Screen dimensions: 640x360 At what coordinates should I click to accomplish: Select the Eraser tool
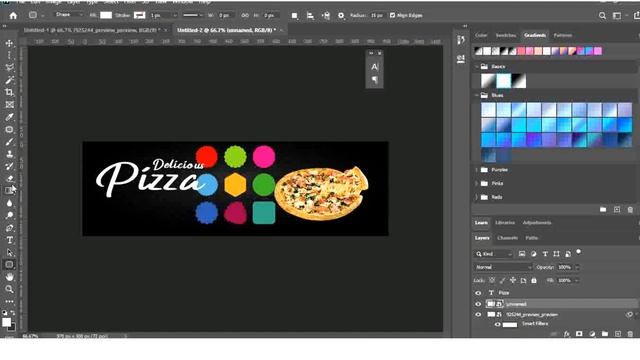(x=9, y=178)
